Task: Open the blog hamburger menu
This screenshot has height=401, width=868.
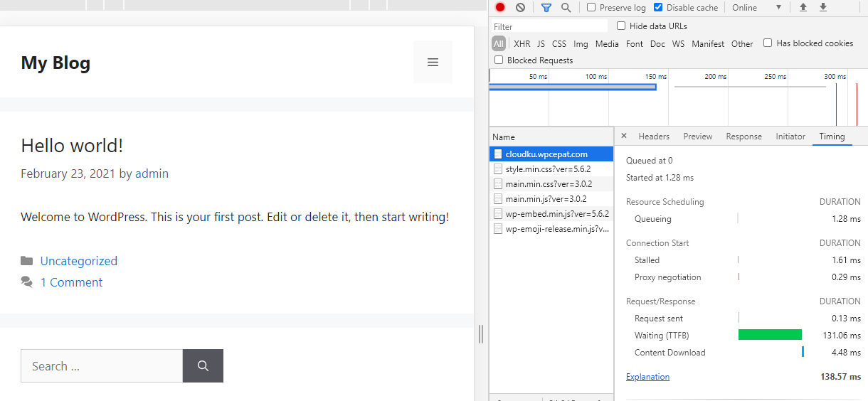Action: (x=433, y=63)
